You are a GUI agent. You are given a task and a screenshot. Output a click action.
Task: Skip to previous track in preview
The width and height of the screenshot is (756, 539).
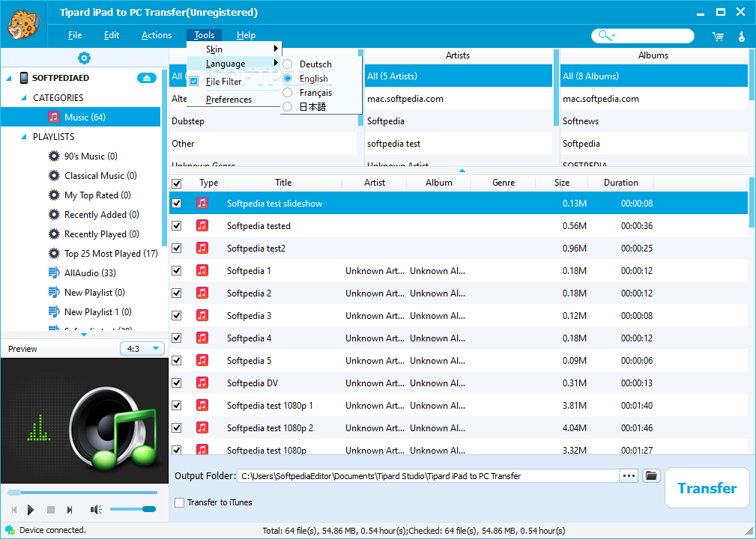[14, 510]
